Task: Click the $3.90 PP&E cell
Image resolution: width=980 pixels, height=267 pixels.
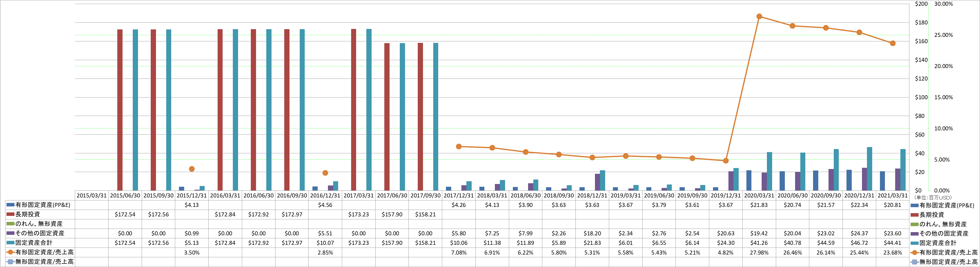Action: [x=525, y=205]
